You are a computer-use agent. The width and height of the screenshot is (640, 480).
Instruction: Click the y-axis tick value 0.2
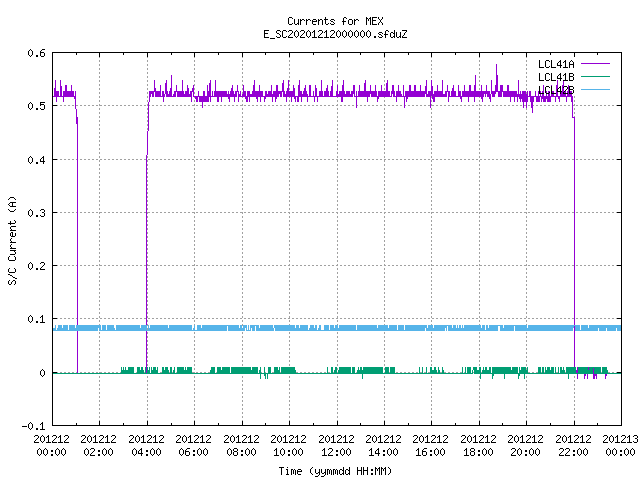point(36,266)
